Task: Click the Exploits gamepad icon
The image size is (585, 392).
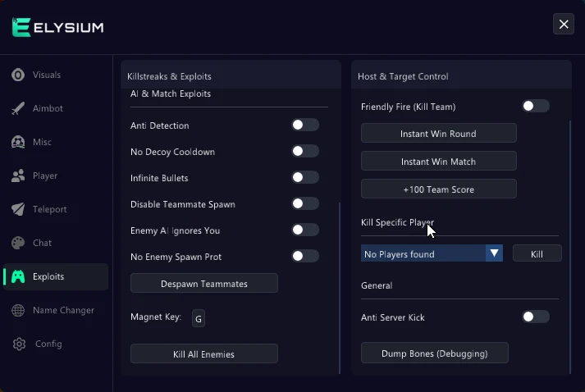Action: point(18,276)
